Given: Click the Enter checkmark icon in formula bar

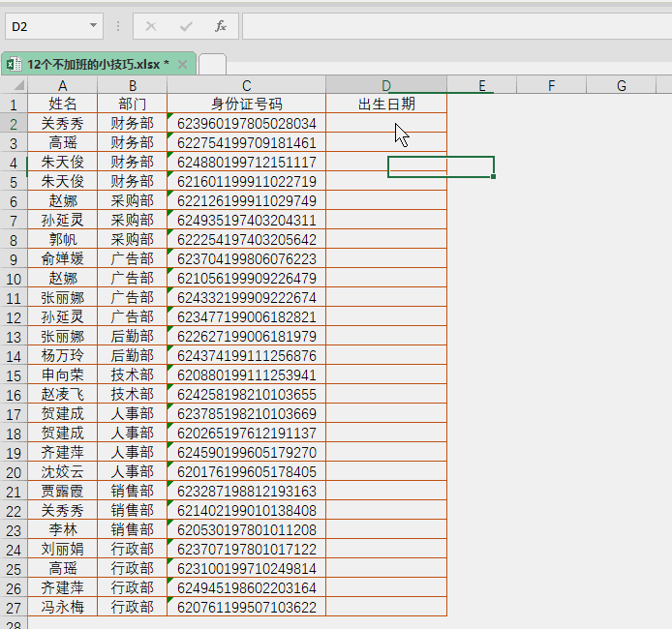Looking at the screenshot, I should [186, 26].
